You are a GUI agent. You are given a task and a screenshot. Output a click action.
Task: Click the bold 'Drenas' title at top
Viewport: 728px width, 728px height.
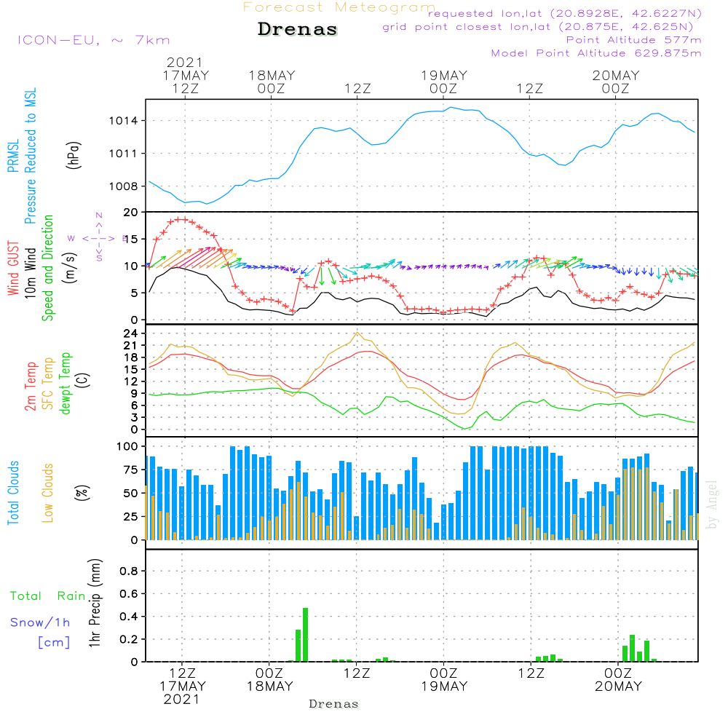(x=297, y=29)
